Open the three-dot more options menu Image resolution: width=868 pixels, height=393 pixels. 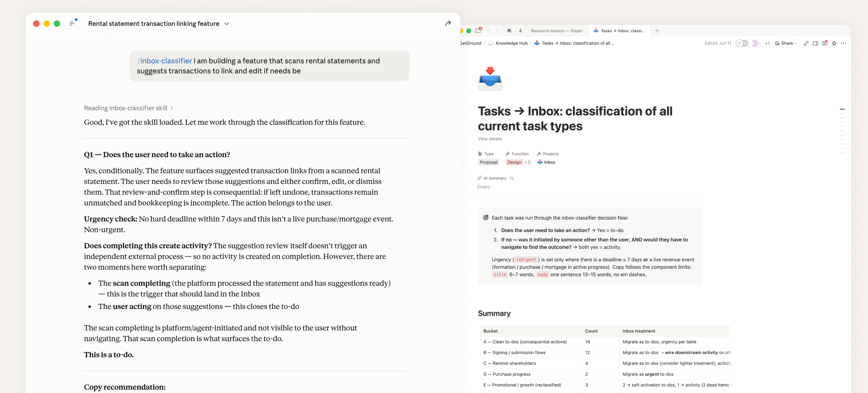[844, 43]
